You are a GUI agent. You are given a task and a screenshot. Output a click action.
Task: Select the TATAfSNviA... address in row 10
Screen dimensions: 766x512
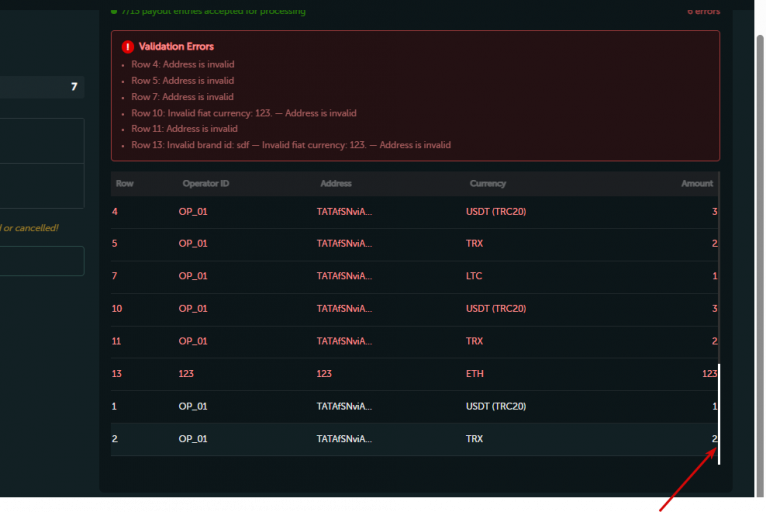tap(344, 309)
